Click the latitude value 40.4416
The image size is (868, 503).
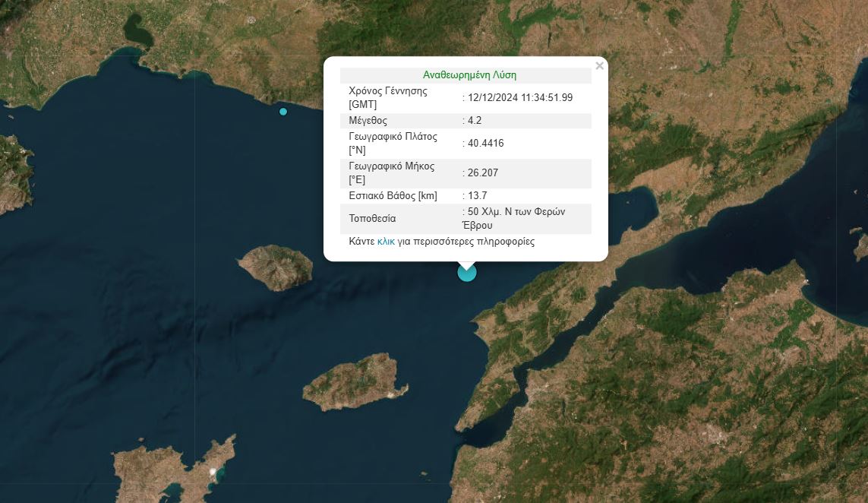coord(486,144)
